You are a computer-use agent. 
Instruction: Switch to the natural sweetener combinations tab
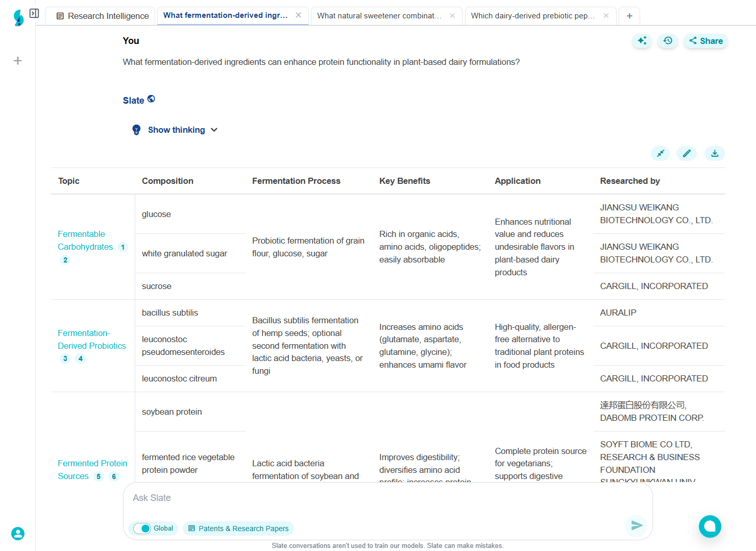click(x=379, y=16)
